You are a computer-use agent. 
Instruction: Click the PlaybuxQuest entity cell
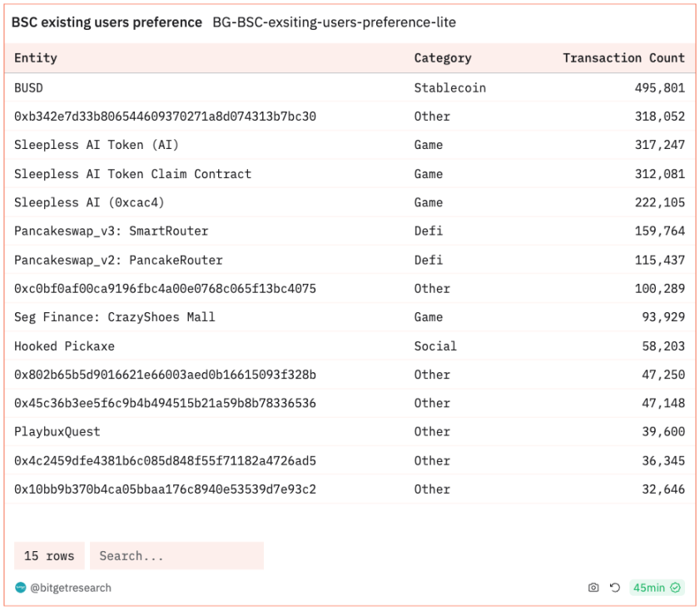(x=57, y=432)
